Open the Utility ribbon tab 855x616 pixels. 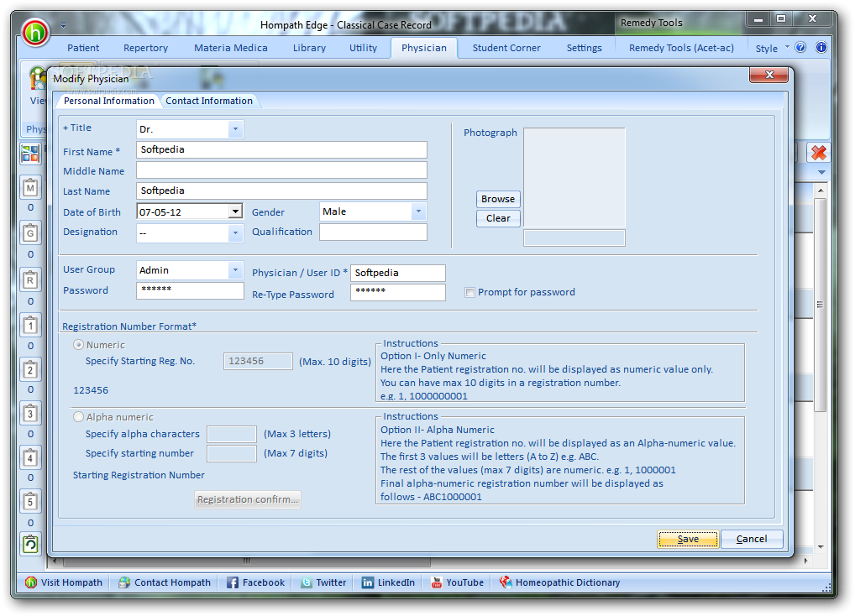(x=363, y=48)
